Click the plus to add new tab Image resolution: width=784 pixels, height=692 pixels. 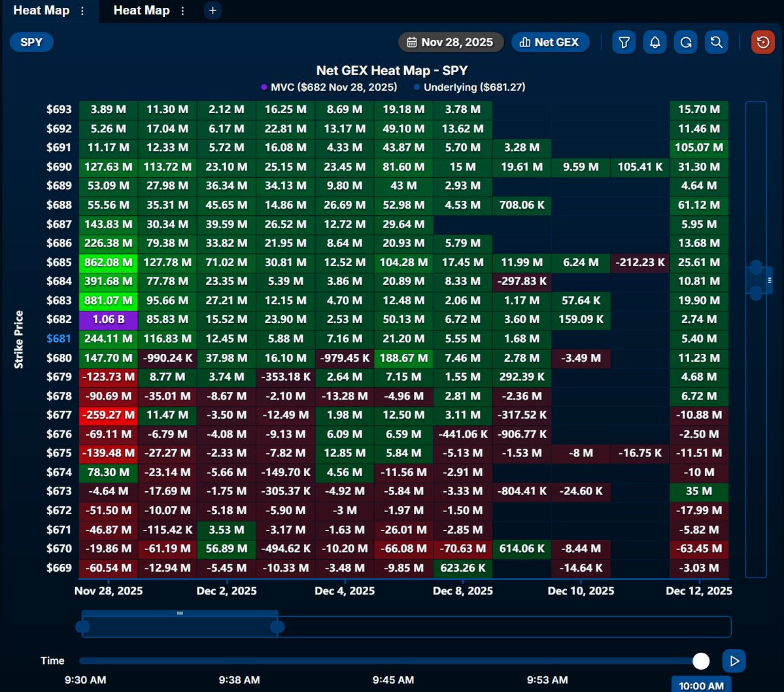(212, 10)
